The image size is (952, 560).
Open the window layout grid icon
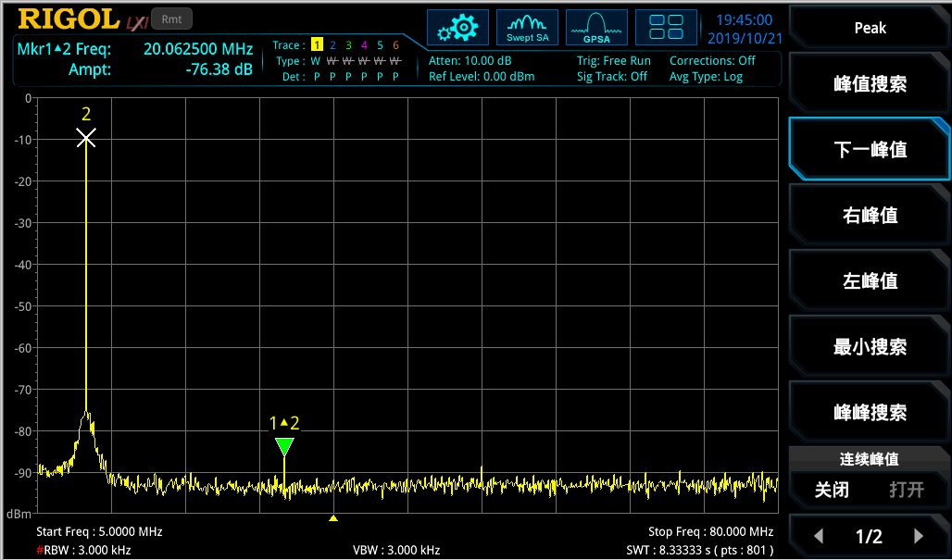pyautogui.click(x=666, y=28)
